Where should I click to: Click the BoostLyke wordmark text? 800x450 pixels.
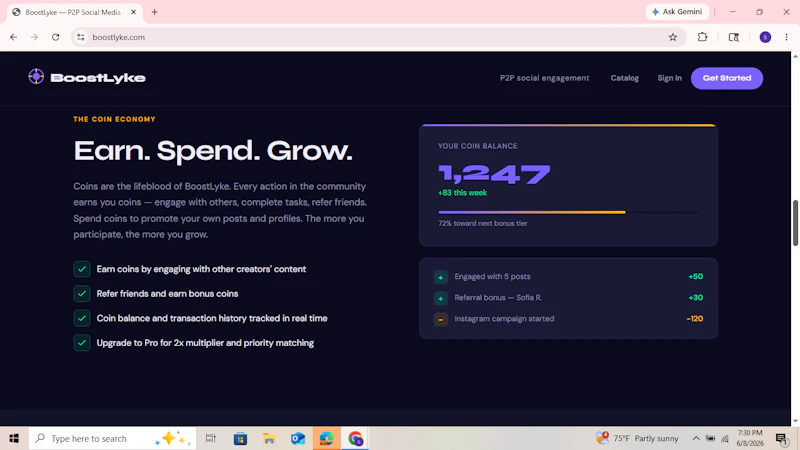pyautogui.click(x=98, y=78)
